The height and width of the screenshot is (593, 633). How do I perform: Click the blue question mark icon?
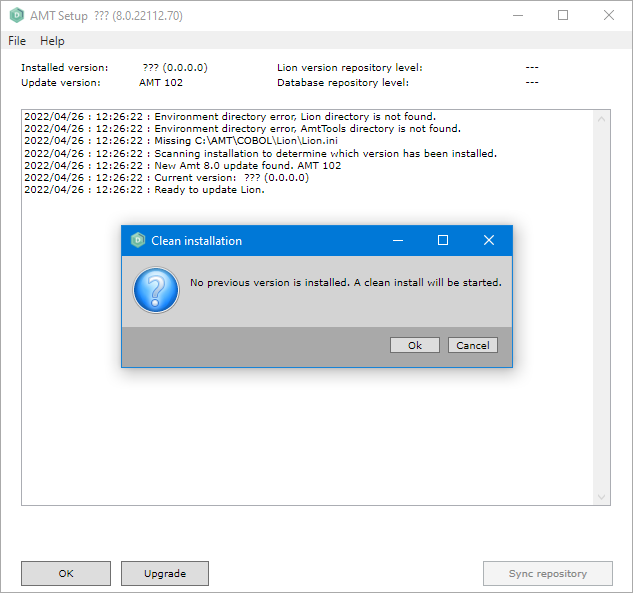tap(156, 290)
